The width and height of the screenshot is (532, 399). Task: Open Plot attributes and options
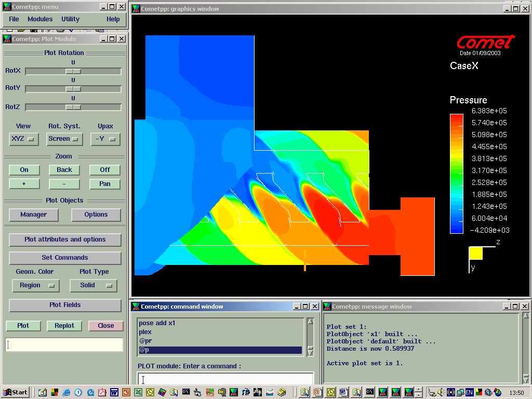pos(65,240)
